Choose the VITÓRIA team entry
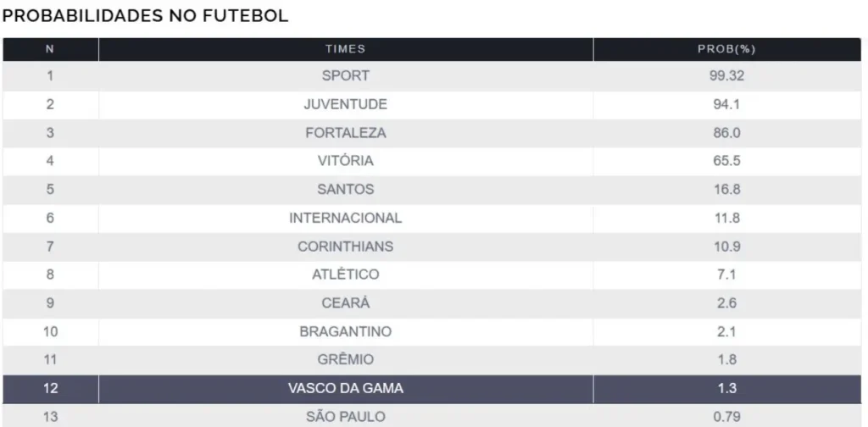 coord(345,161)
